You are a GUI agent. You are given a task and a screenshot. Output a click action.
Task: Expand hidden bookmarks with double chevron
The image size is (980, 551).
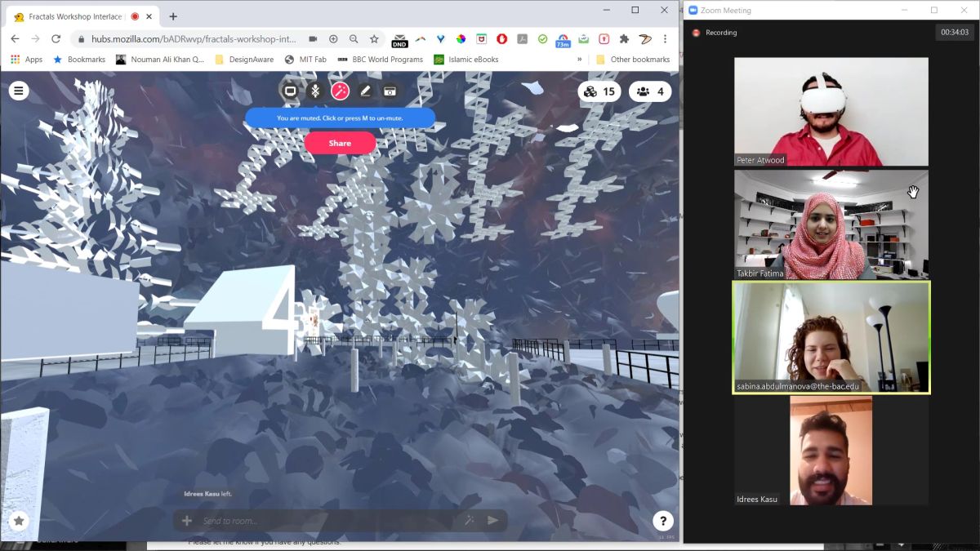[580, 60]
